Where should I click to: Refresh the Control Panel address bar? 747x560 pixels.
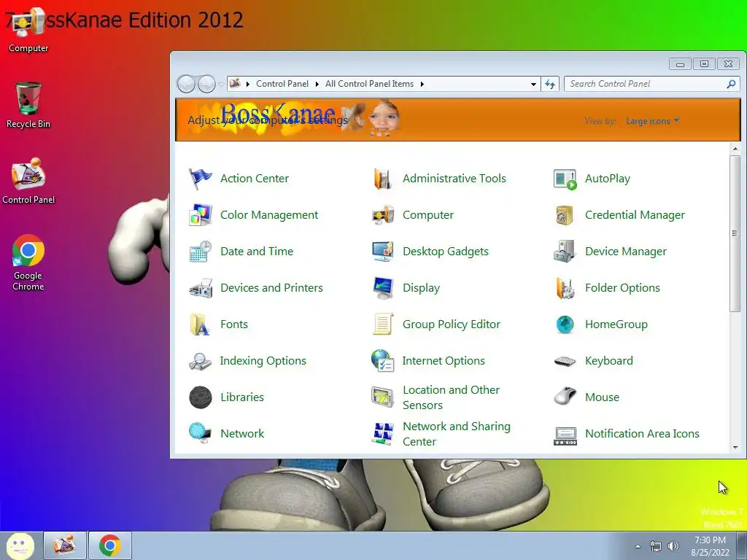tap(550, 85)
